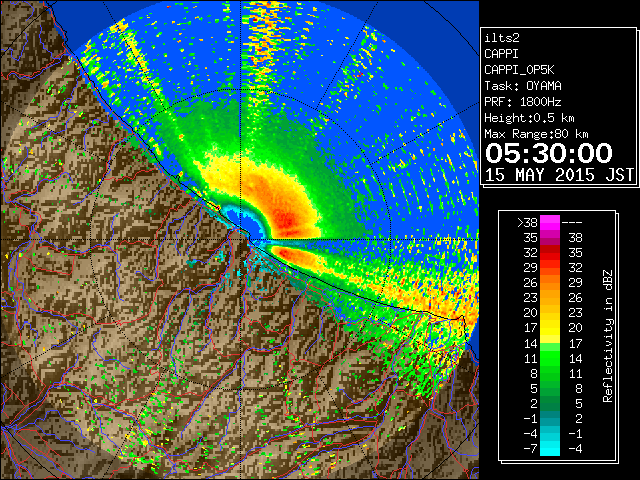Select the 'PRF: 1800Hz' text
The width and height of the screenshot is (640, 480).
523,102
